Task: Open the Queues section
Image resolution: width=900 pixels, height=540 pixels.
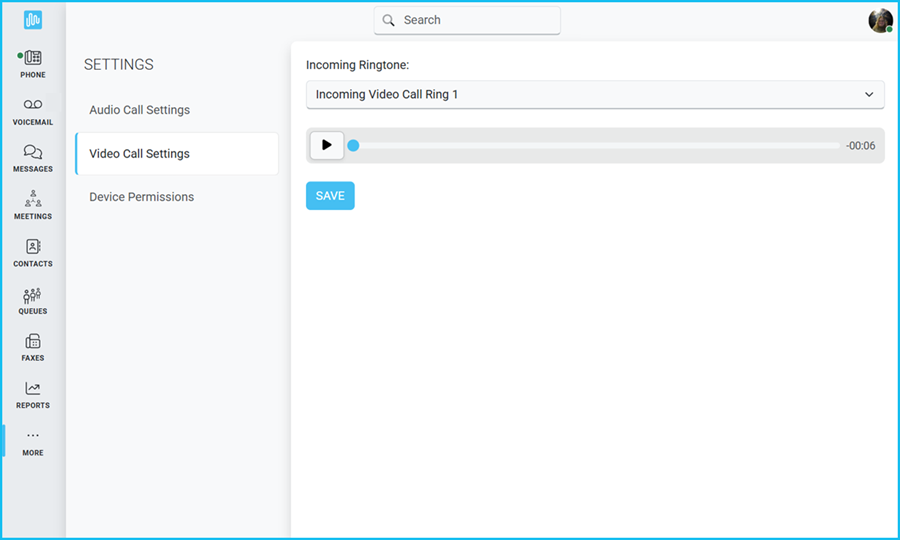Action: coord(33,300)
